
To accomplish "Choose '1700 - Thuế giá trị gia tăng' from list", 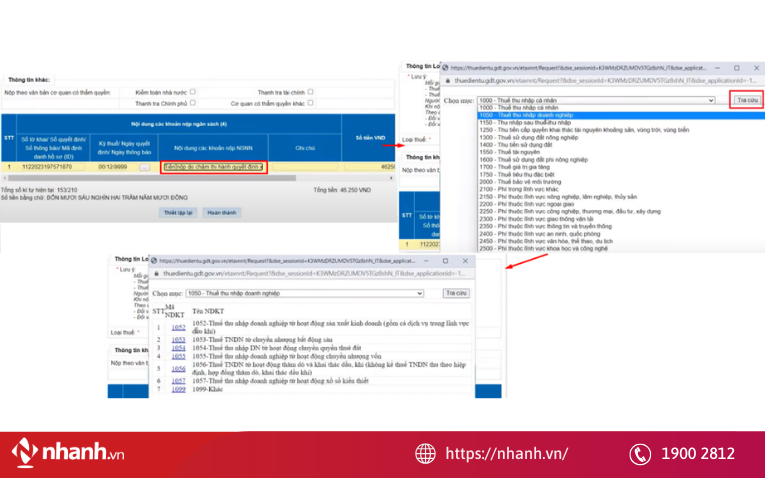I will [x=530, y=169].
